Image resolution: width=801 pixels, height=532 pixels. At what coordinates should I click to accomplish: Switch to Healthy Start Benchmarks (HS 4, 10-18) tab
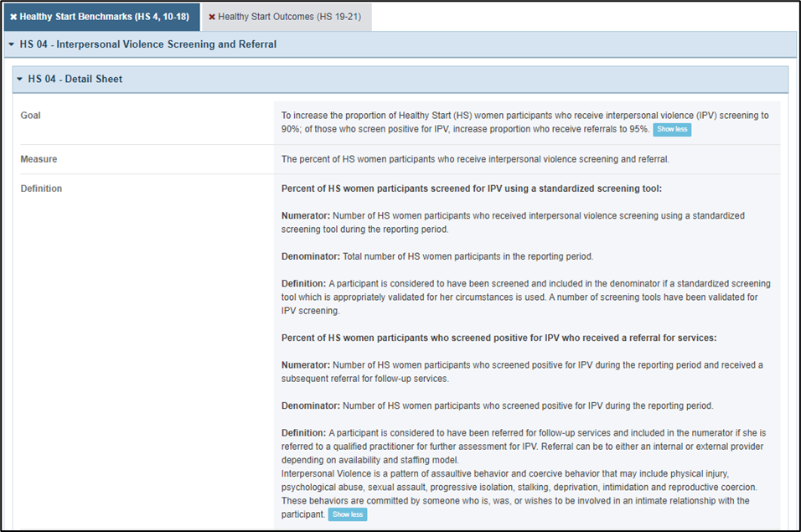104,17
